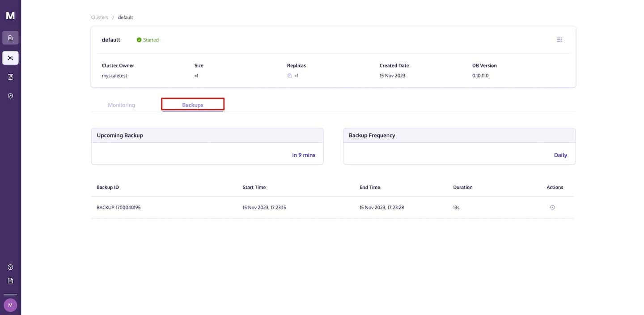
Task: Click the DB Version label
Action: (484, 65)
